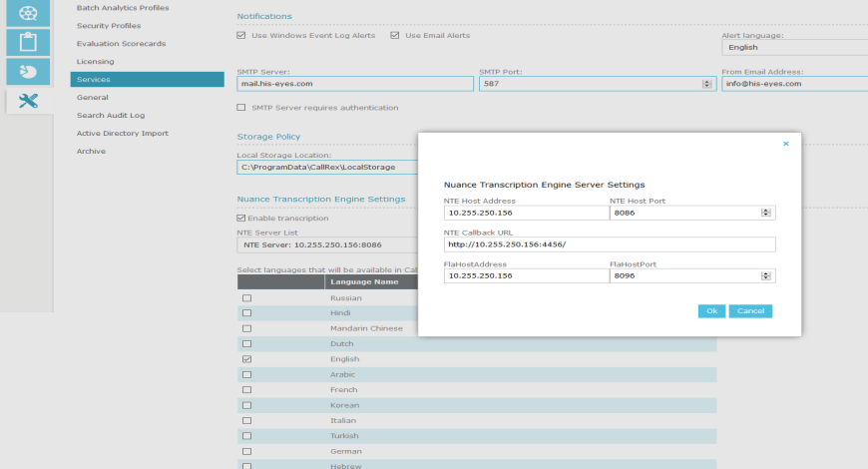Open the pie chart reports section
The height and width of the screenshot is (469, 868).
pos(28,72)
